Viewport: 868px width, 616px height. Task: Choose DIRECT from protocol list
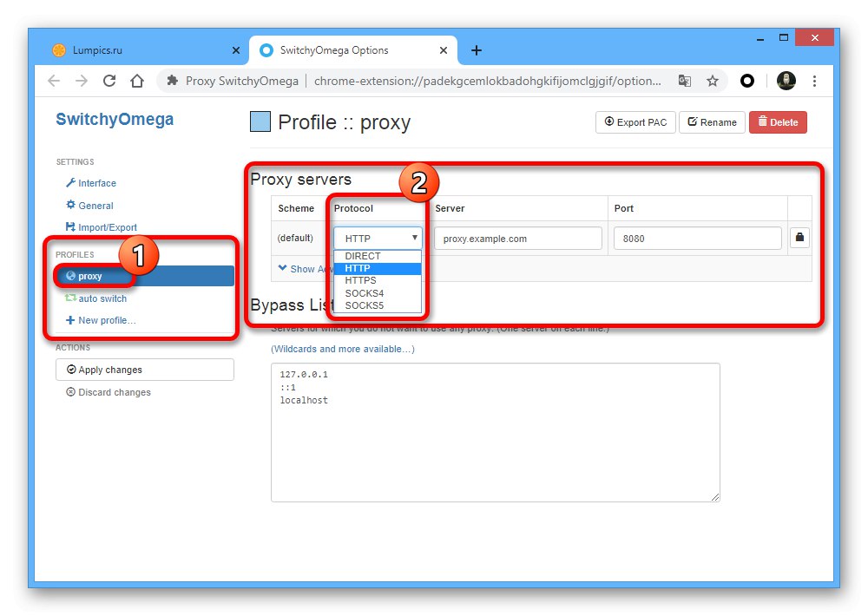(378, 256)
